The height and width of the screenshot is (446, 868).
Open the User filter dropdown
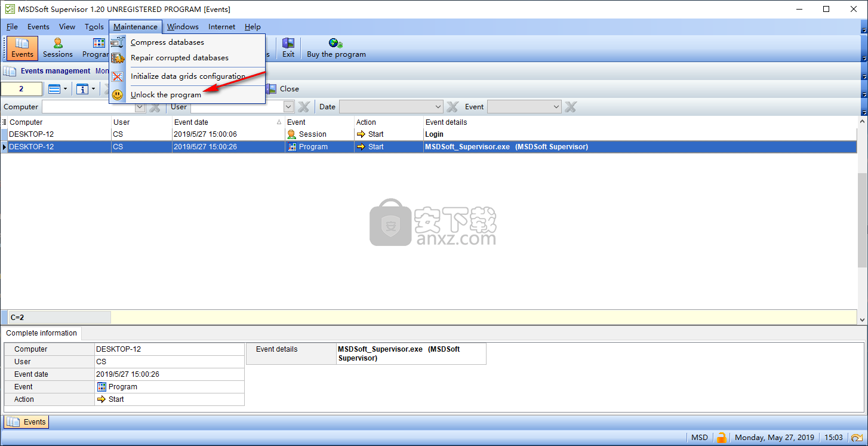click(289, 107)
